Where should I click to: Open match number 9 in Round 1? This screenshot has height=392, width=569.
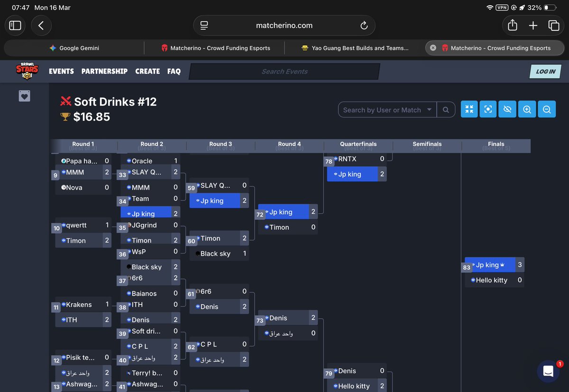pos(55,175)
